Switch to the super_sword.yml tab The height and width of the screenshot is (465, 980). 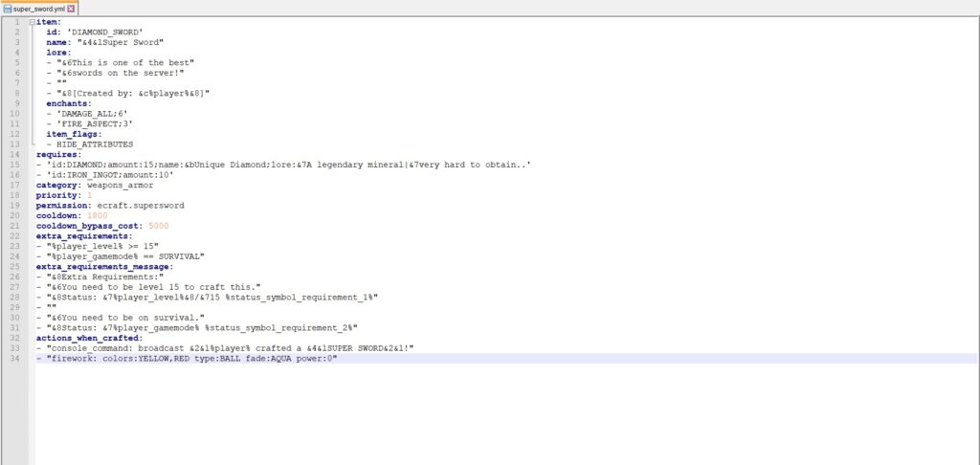pos(38,8)
